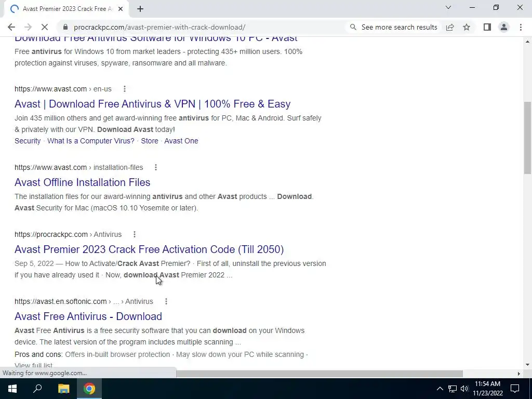Open the tab search dropdown
Viewport: 532px width, 399px height.
point(448,7)
